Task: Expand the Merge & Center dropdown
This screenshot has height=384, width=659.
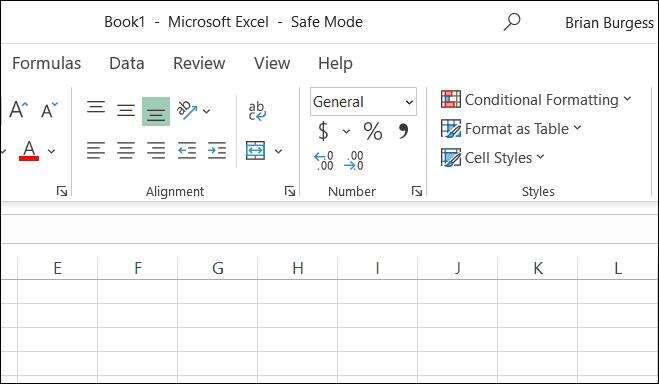Action: [x=278, y=151]
